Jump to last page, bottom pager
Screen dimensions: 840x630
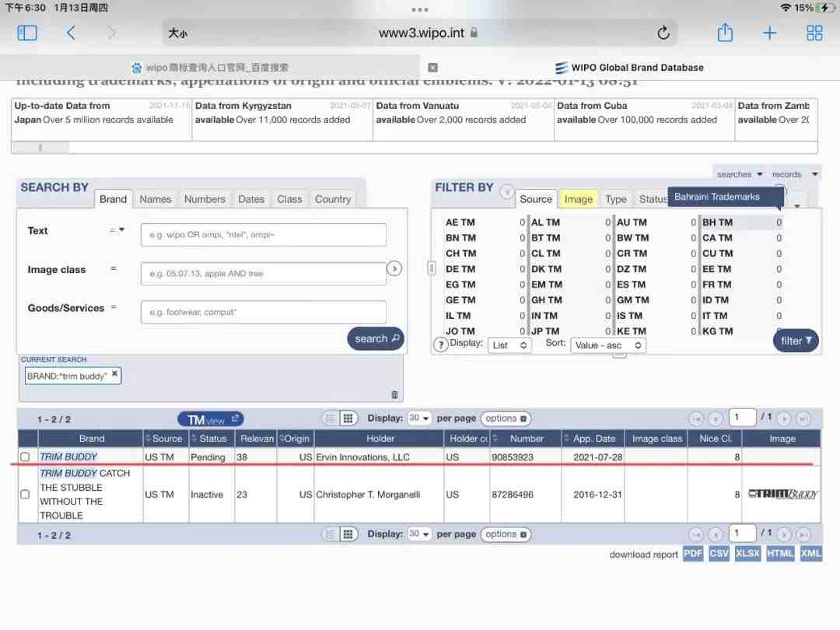803,534
